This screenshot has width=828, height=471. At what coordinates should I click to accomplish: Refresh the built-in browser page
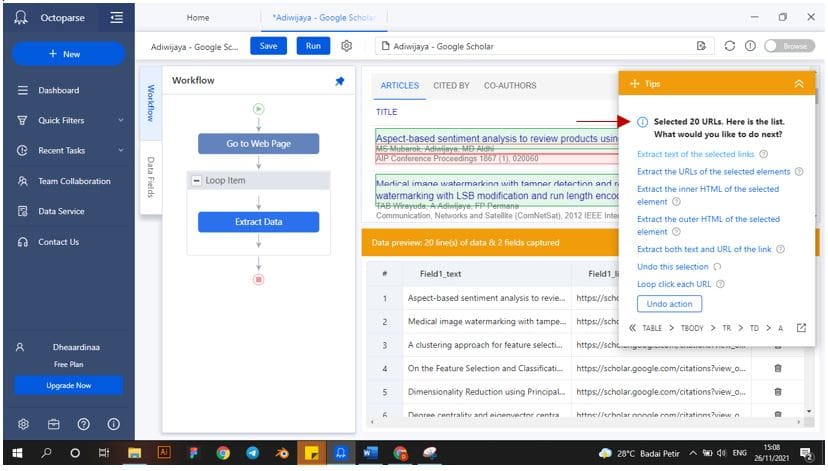click(x=729, y=46)
